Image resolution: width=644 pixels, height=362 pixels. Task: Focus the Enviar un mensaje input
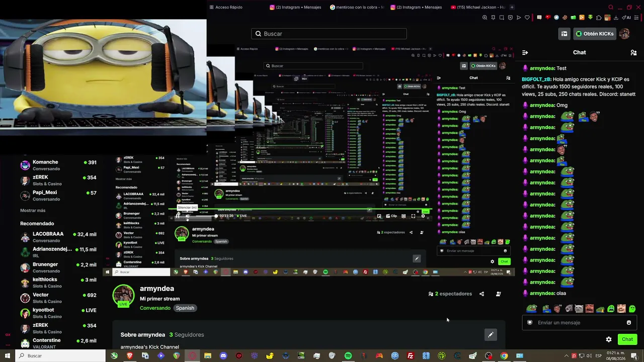pyautogui.click(x=580, y=323)
